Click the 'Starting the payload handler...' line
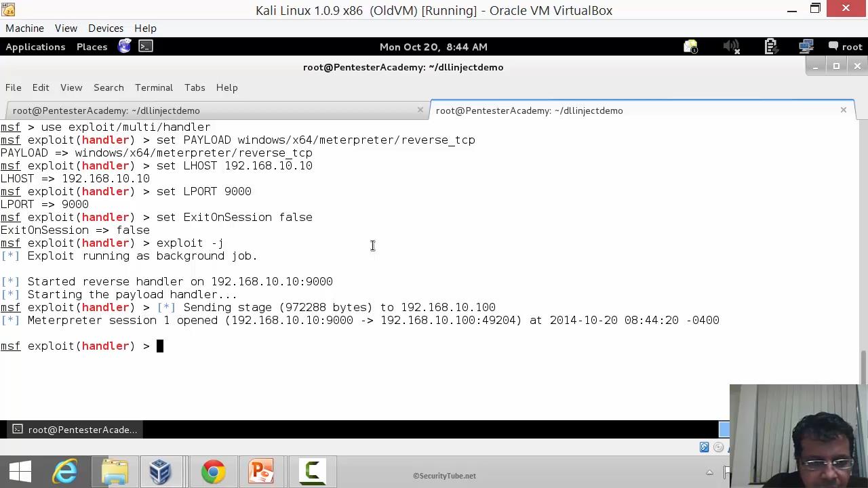The height and width of the screenshot is (488, 868). pos(119,295)
